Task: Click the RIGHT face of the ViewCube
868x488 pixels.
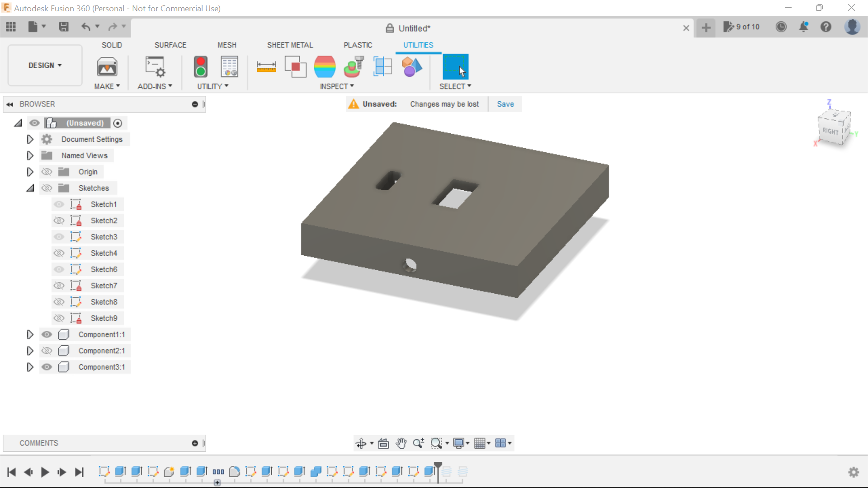Action: pyautogui.click(x=831, y=131)
